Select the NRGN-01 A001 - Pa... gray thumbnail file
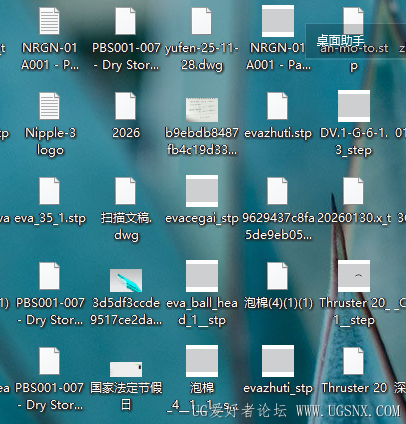 (x=278, y=21)
